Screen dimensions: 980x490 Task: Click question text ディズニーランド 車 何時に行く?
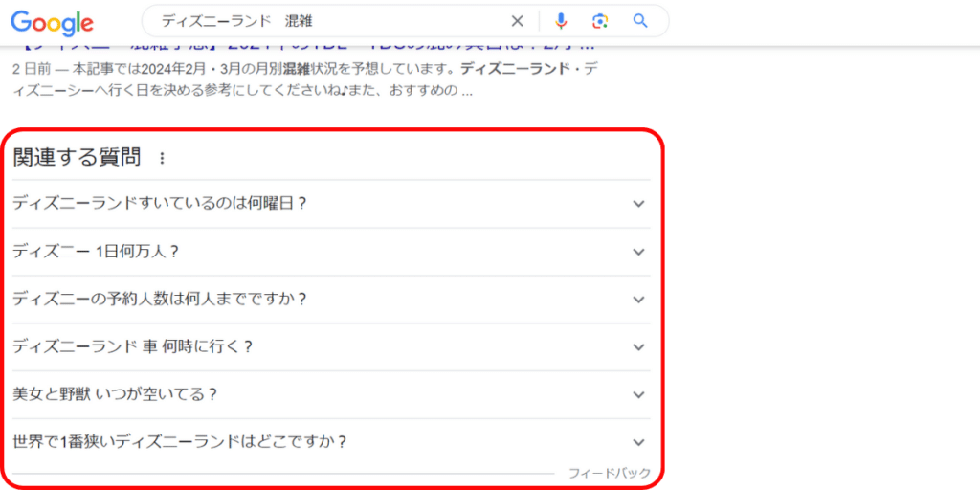coord(132,346)
